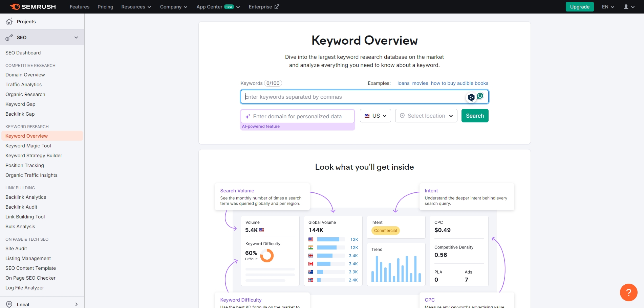The image size is (644, 308).
Task: Open the Projects home icon
Action: pyautogui.click(x=9, y=21)
